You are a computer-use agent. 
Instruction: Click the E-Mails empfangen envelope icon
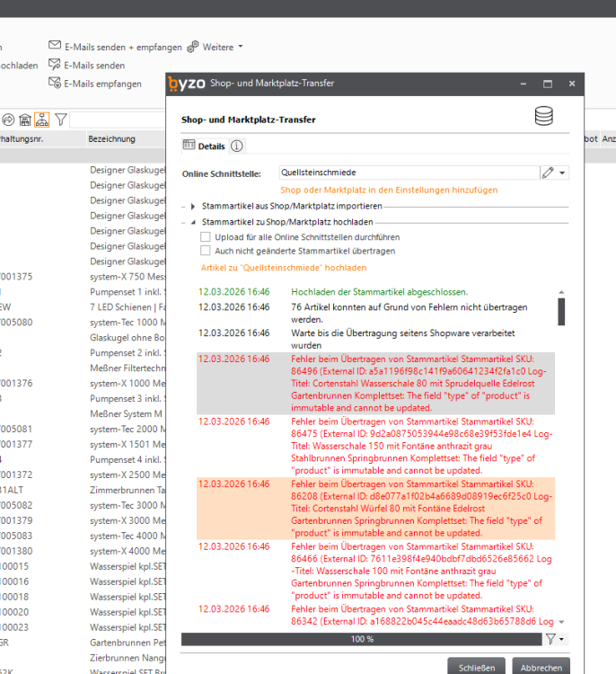55,83
